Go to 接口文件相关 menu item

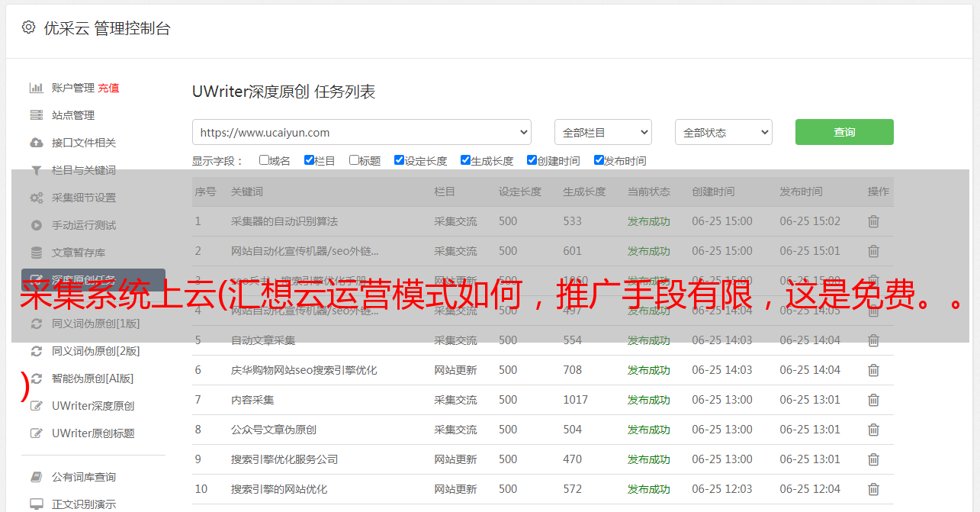[84, 143]
